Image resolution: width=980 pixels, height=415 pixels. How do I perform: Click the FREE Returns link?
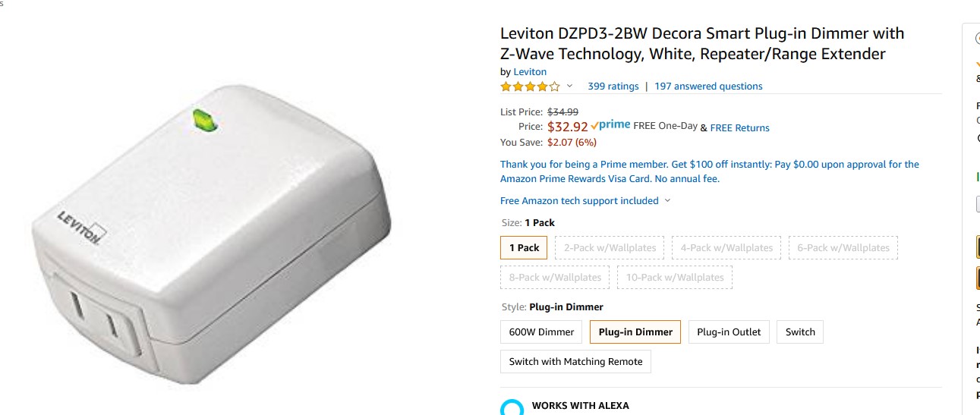[x=739, y=128]
